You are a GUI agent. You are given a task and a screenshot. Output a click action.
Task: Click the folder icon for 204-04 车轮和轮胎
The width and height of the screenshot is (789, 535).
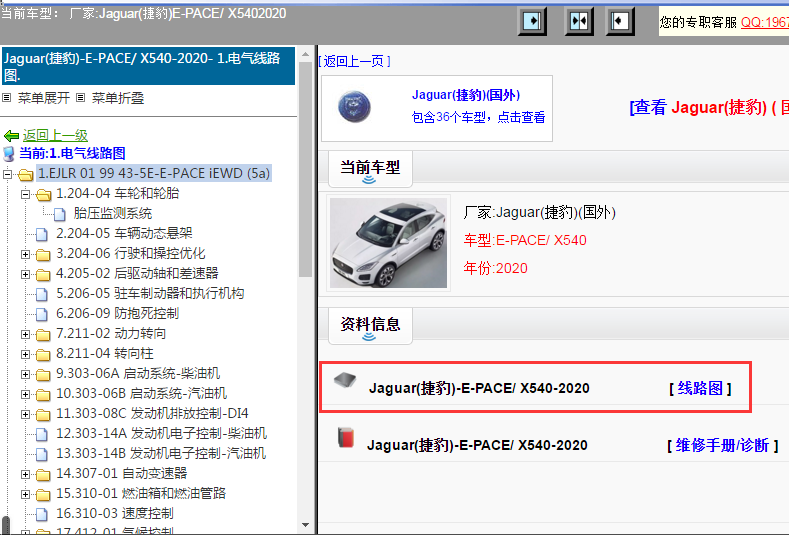(44, 194)
